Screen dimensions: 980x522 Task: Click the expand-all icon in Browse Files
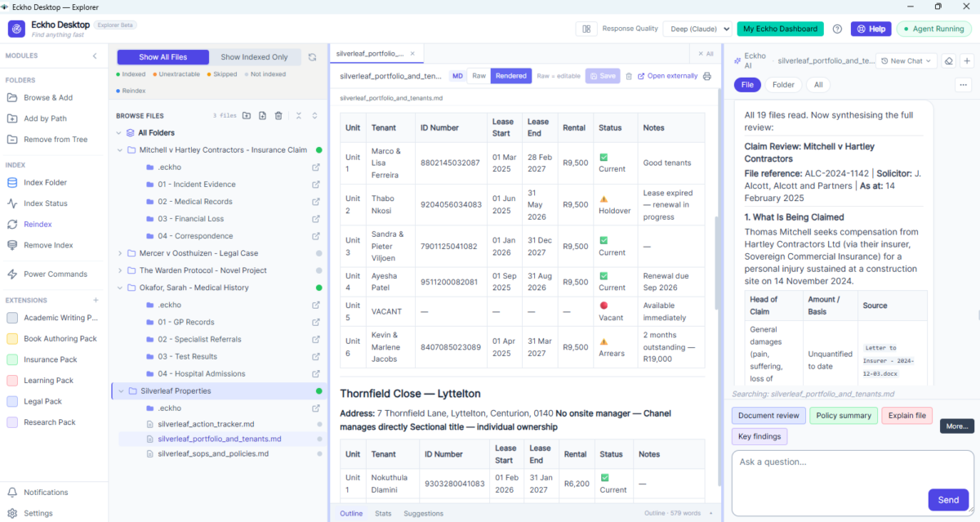[x=314, y=116]
